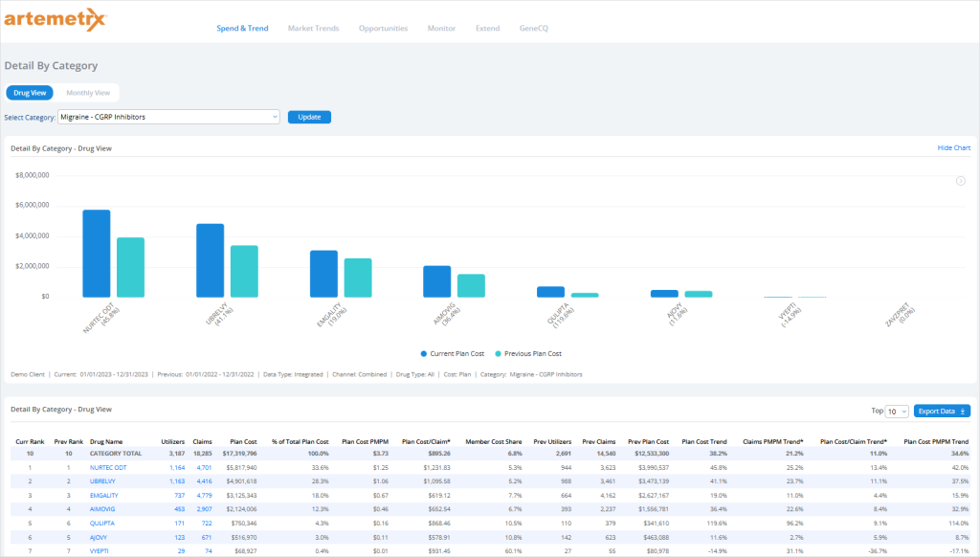Go to the Opportunities tab
This screenshot has height=557, width=980.
[x=383, y=29]
